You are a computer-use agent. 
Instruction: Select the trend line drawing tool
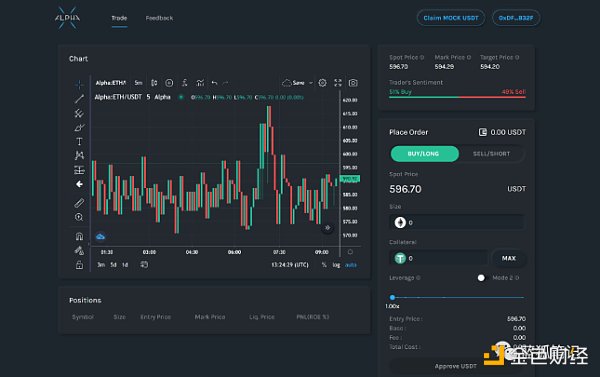click(79, 98)
